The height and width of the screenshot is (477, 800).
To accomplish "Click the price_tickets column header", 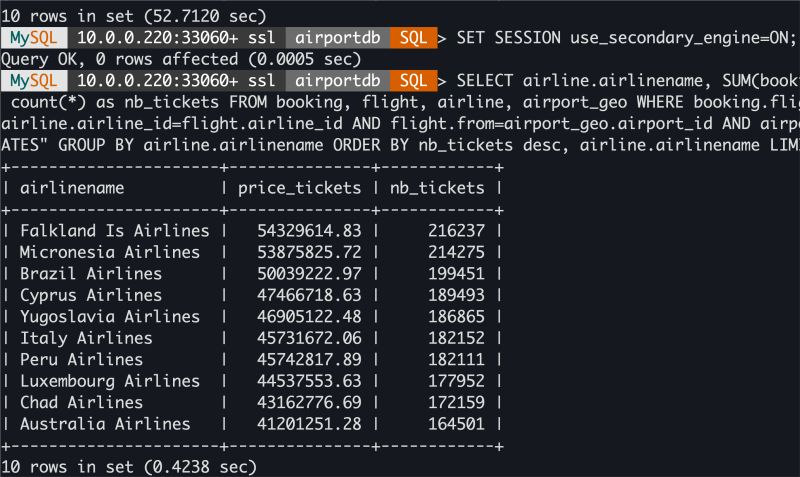I will coord(300,188).
